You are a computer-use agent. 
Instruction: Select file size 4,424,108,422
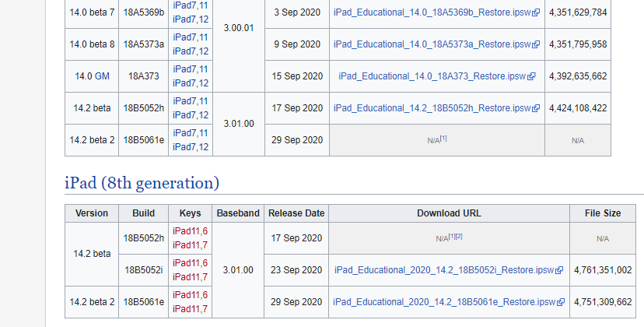(x=578, y=108)
